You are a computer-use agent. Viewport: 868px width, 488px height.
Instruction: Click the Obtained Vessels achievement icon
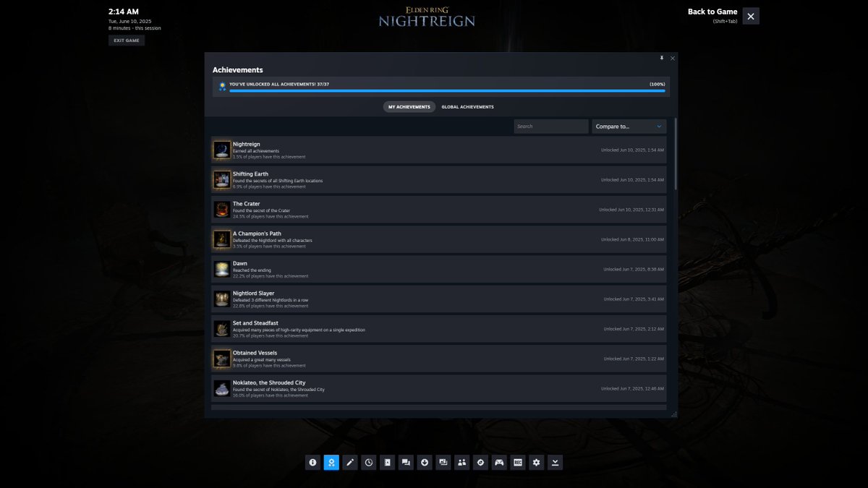pyautogui.click(x=222, y=359)
